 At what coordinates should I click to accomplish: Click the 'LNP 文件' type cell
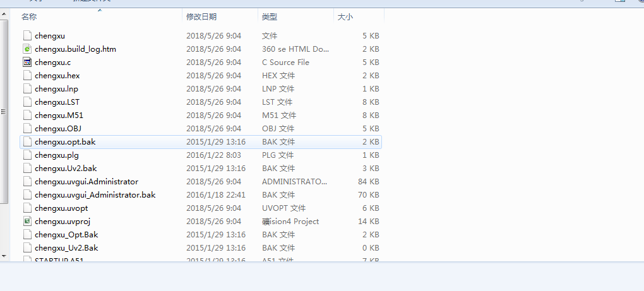(x=278, y=88)
